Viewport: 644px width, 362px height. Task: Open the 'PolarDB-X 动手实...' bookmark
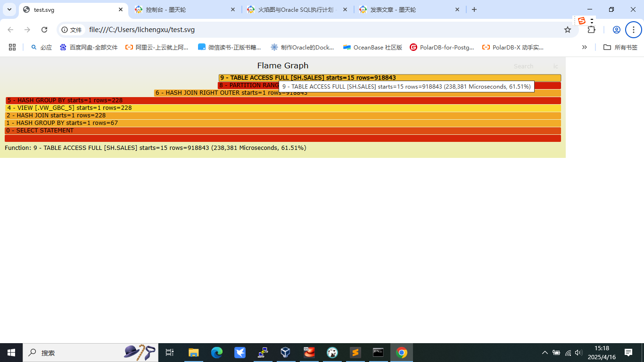(513, 47)
